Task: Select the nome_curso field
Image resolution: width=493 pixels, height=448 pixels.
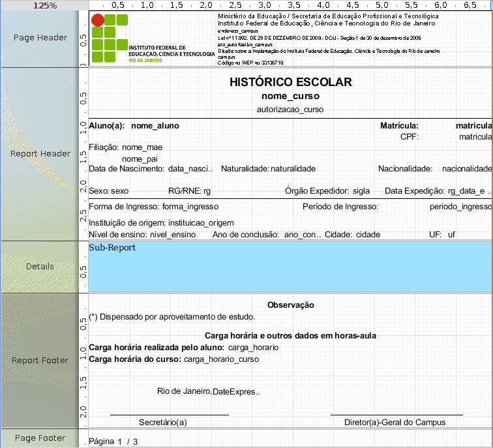Action: click(x=290, y=97)
